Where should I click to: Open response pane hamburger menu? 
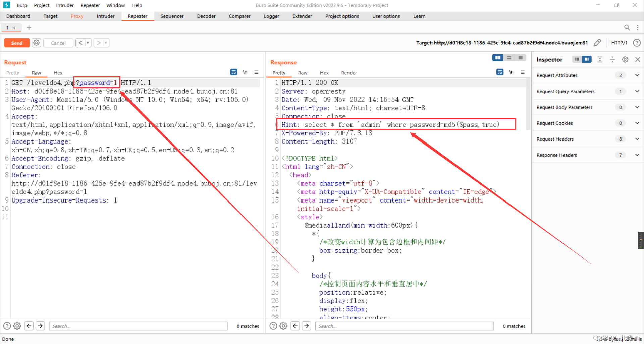(523, 72)
